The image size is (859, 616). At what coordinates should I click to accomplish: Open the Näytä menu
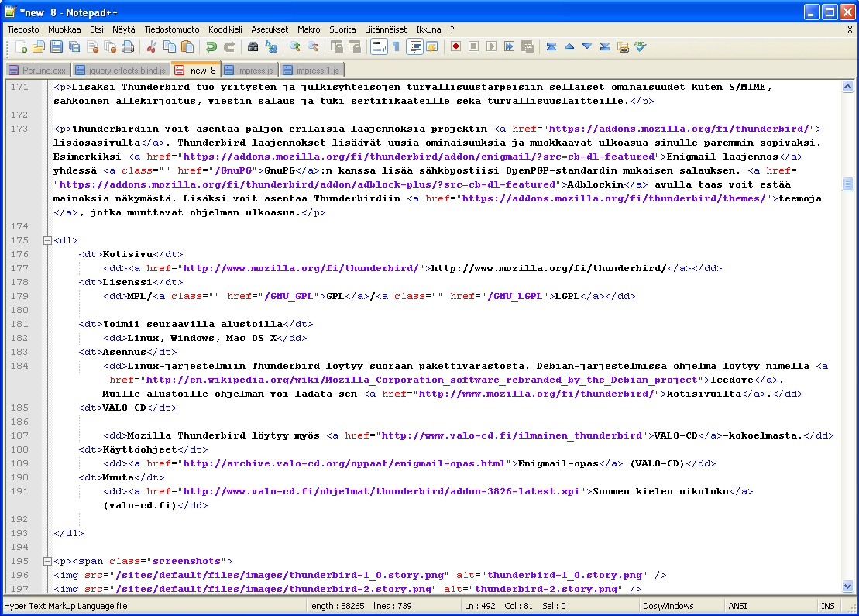point(124,29)
